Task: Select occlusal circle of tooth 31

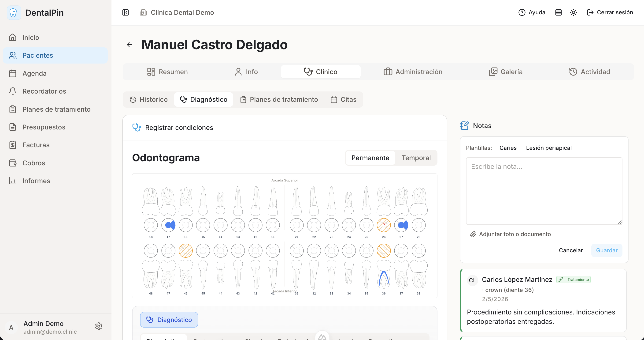Action: pos(296,251)
